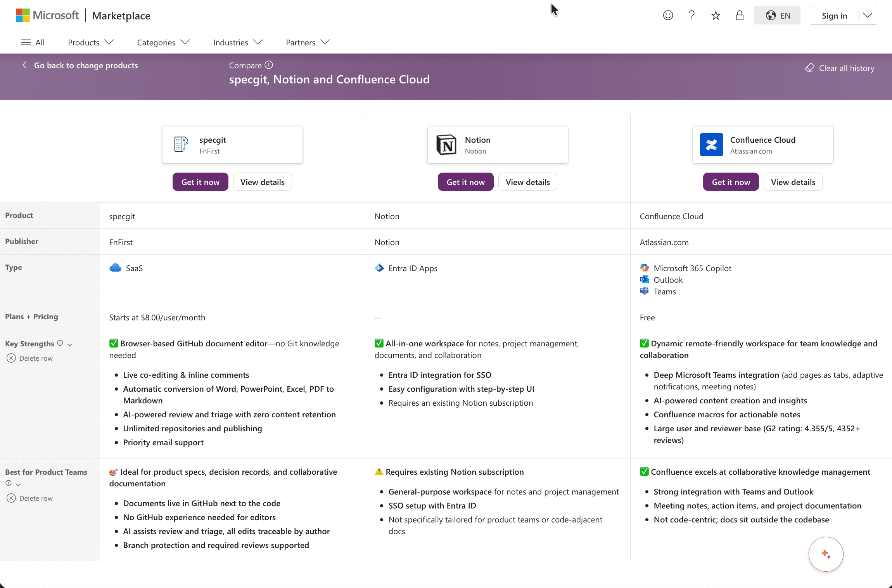Click the Teams type icon

tap(644, 291)
